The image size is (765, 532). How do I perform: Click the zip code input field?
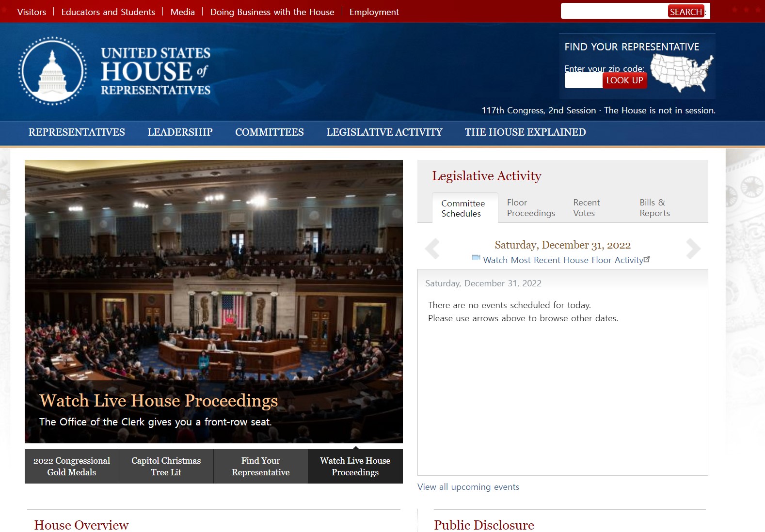pyautogui.click(x=583, y=80)
